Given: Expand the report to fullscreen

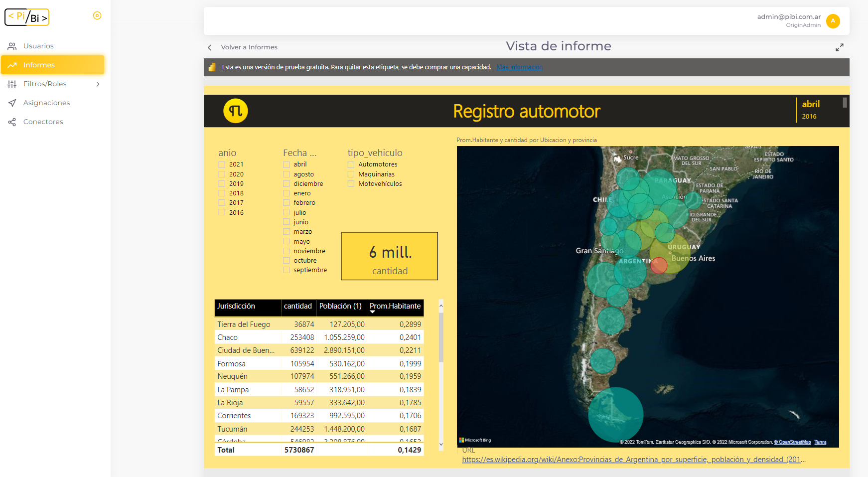Looking at the screenshot, I should 840,47.
